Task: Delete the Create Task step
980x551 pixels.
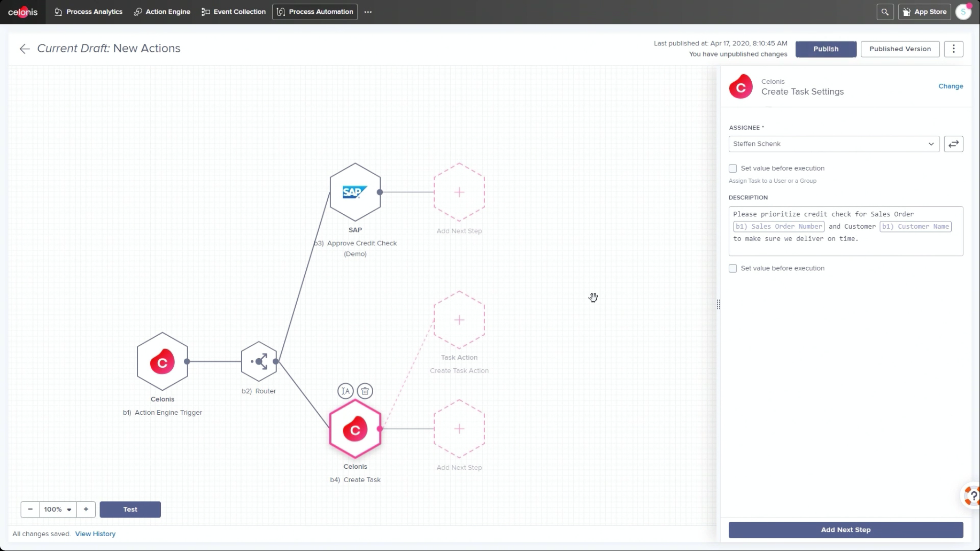Action: click(365, 391)
